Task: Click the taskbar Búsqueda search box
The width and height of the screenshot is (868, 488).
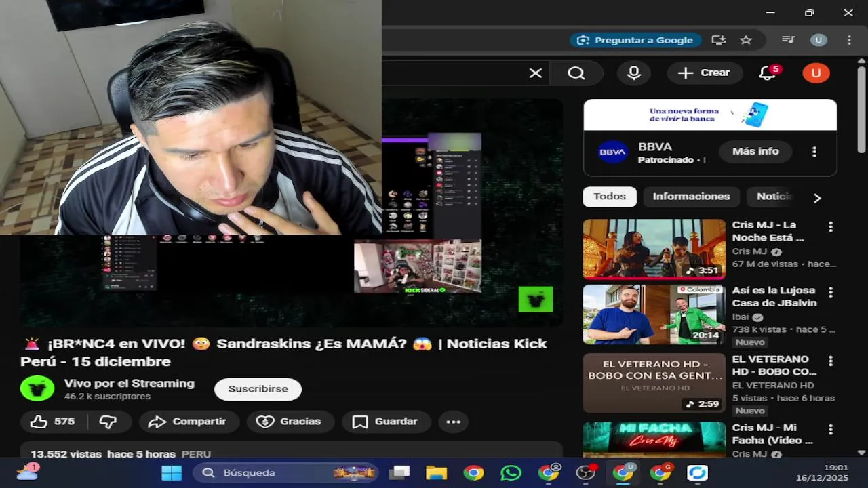Action: [285, 473]
